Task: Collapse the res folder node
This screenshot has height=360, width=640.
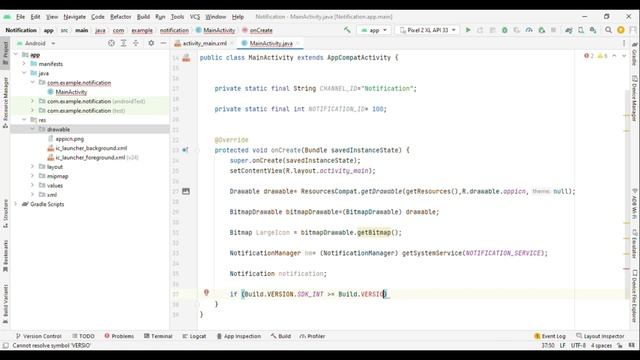Action: pos(24,120)
